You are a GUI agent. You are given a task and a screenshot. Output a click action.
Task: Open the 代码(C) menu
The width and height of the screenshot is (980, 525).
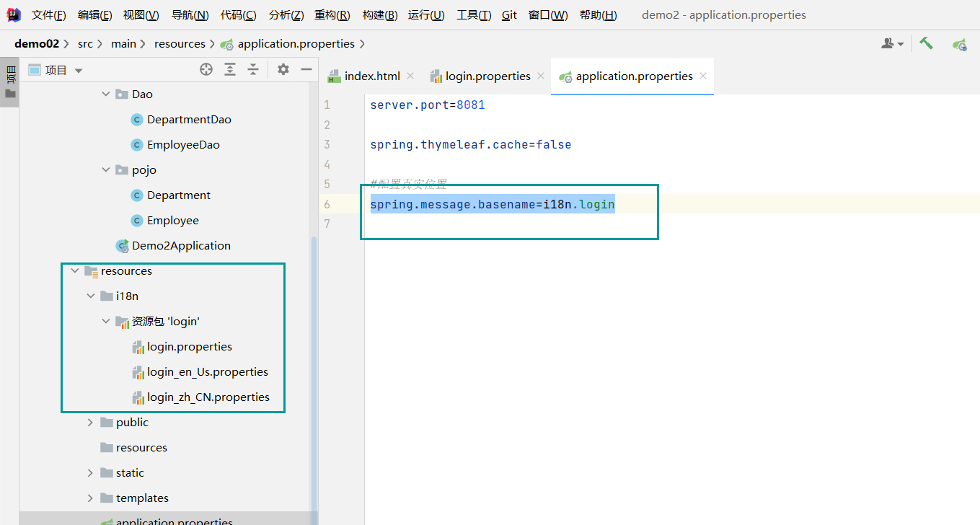click(238, 15)
